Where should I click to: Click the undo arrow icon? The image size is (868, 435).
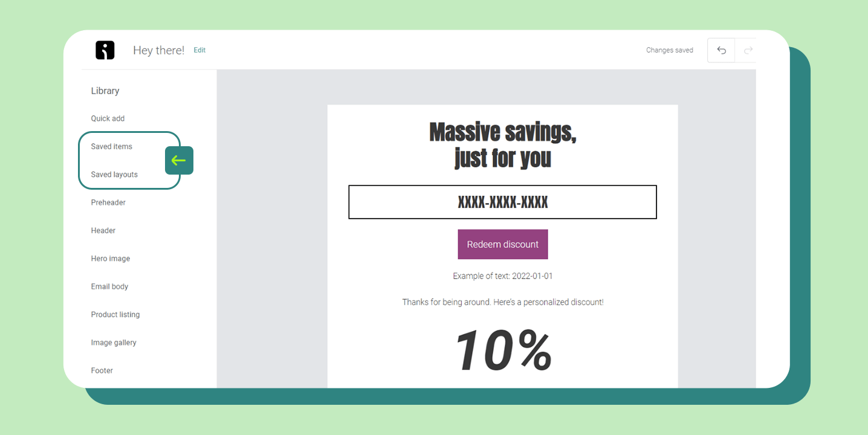pos(721,50)
